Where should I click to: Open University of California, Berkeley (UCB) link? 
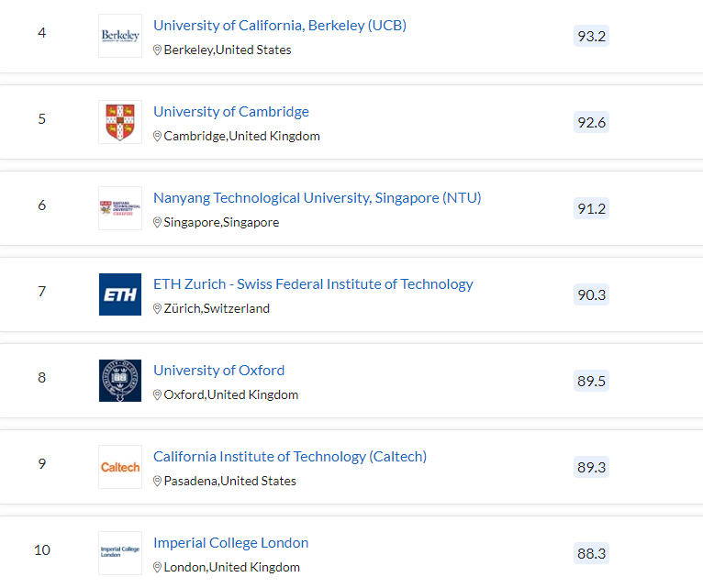[280, 26]
